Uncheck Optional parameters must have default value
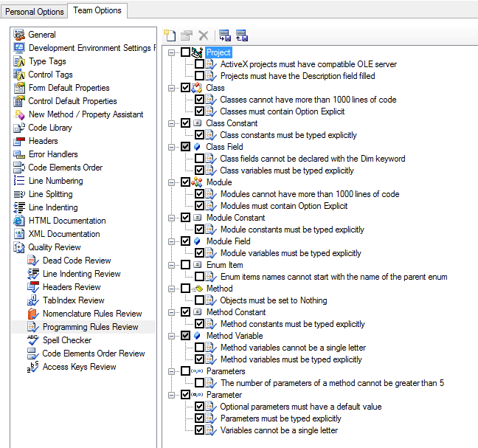Screen dimensions: 478x448 (x=200, y=407)
